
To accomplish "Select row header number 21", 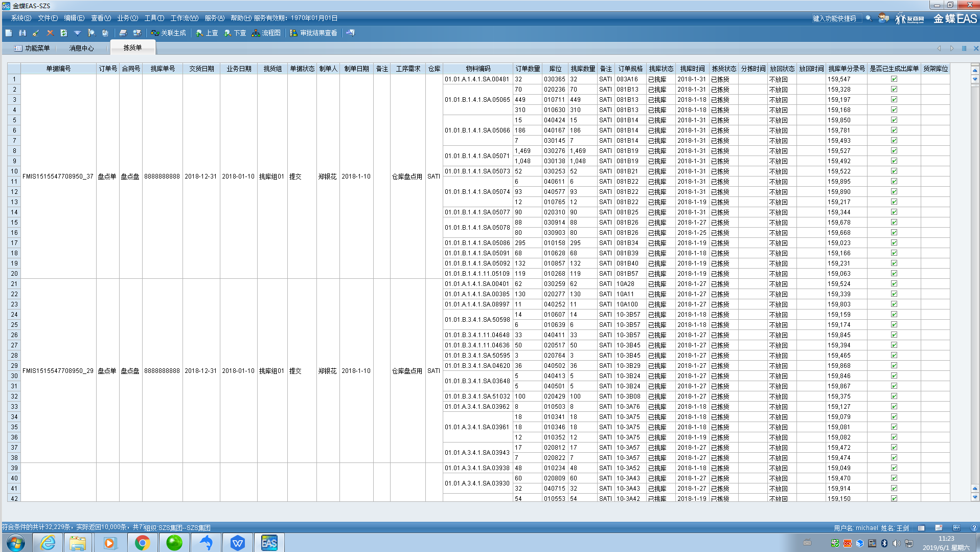I will [x=14, y=284].
